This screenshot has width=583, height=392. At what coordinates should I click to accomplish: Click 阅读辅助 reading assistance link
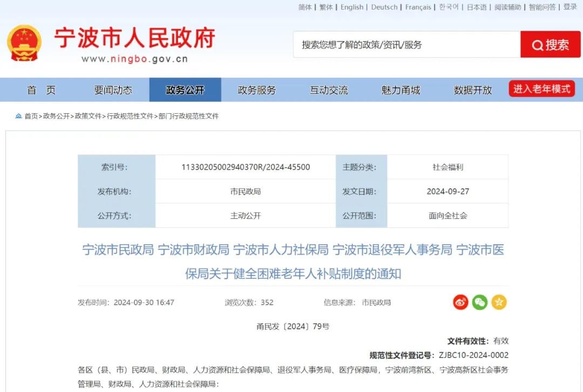tap(508, 7)
